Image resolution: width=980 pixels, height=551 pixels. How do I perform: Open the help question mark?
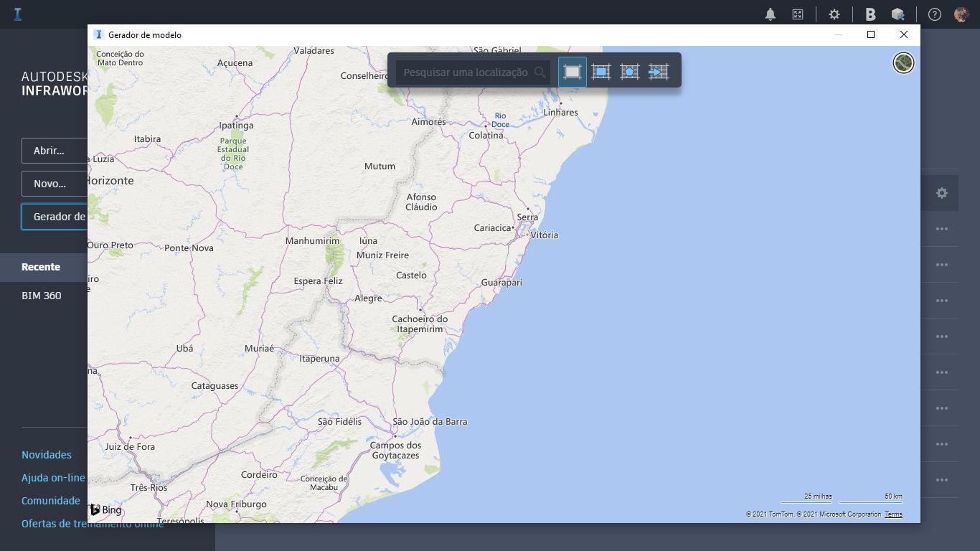pos(935,14)
